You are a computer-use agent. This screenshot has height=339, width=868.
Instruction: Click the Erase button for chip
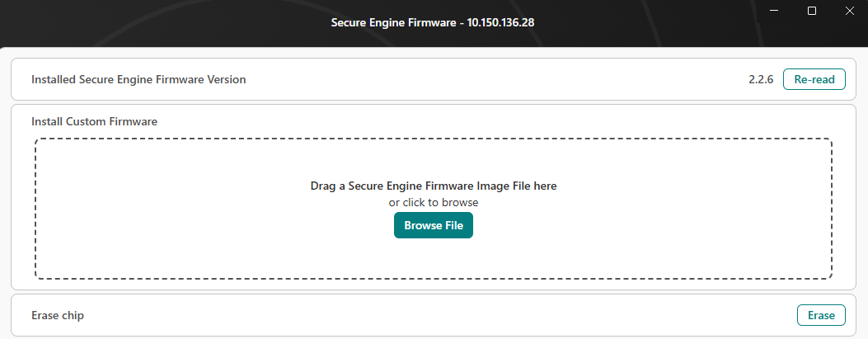[821, 315]
